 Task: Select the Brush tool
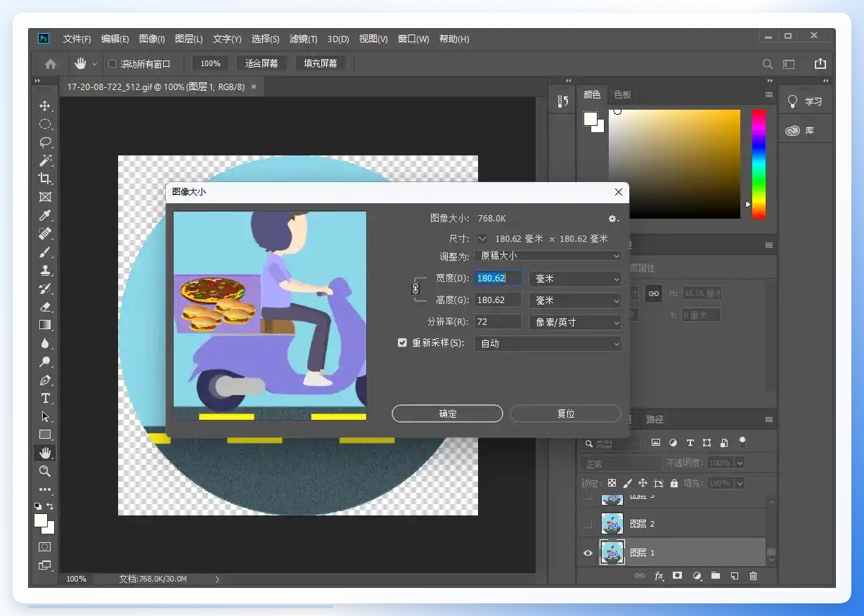click(45, 252)
